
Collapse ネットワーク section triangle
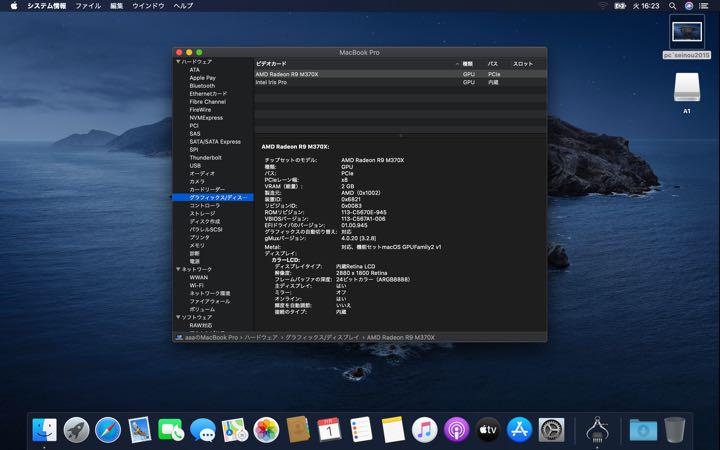[x=178, y=270]
